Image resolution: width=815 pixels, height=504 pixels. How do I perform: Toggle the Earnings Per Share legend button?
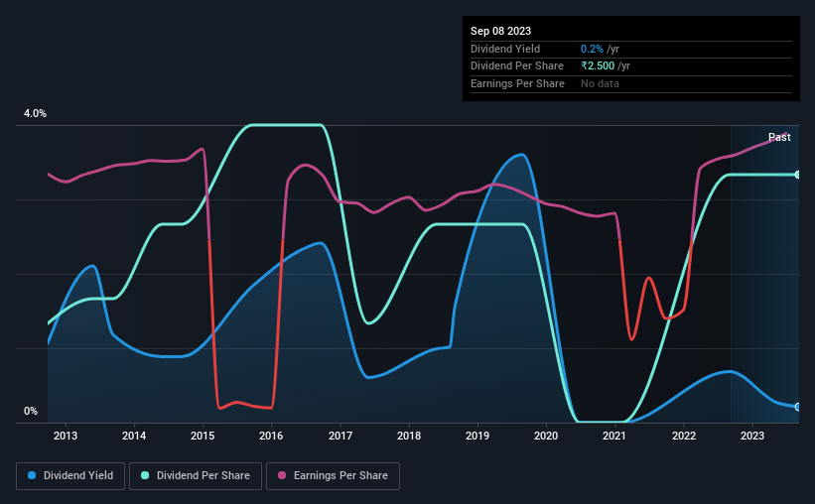[333, 476]
